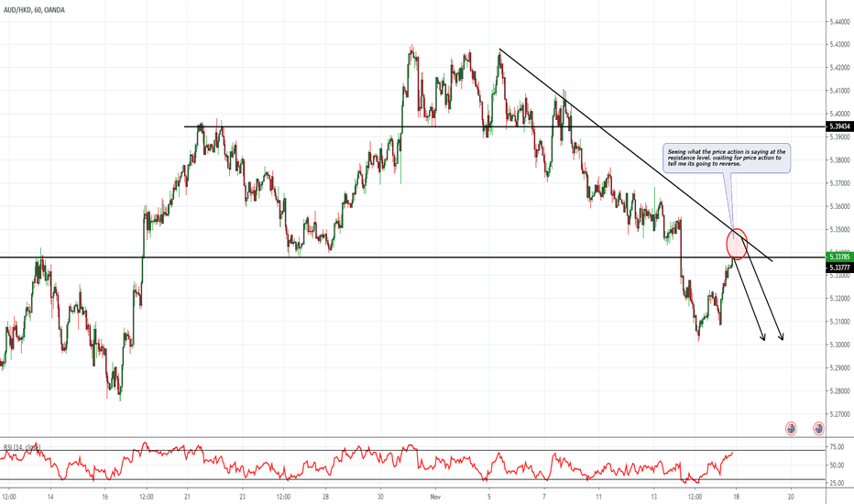
Task: Open the RSI (14, close) indicator label
Action: click(27, 448)
